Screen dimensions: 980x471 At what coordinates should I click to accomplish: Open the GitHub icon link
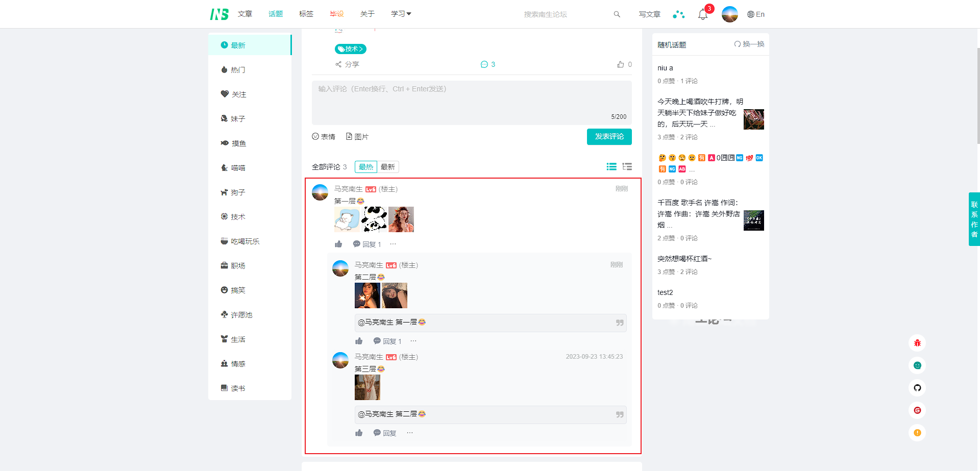(917, 388)
